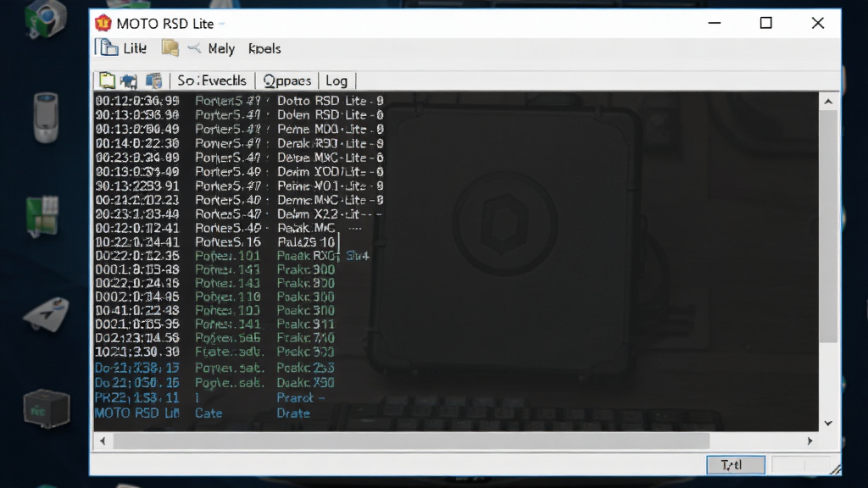Viewport: 868px width, 488px height.
Task: Open the Maly menu
Action: (x=221, y=48)
